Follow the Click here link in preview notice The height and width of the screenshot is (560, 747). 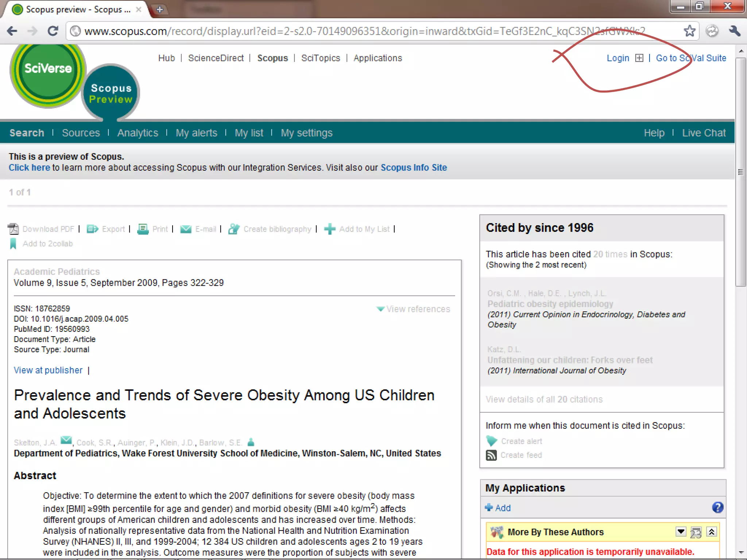29,167
